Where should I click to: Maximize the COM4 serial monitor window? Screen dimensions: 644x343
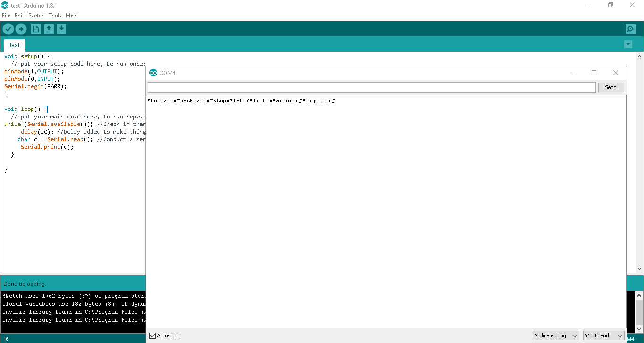click(x=594, y=73)
